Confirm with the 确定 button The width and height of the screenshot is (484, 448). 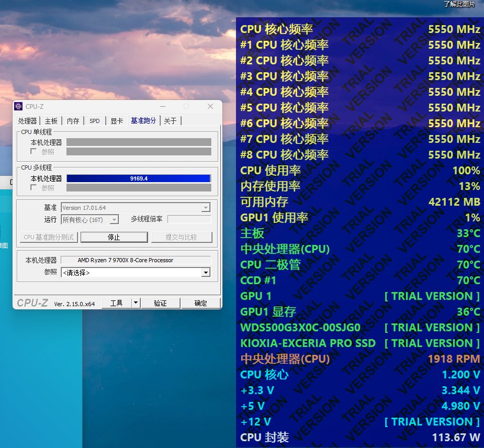click(200, 303)
